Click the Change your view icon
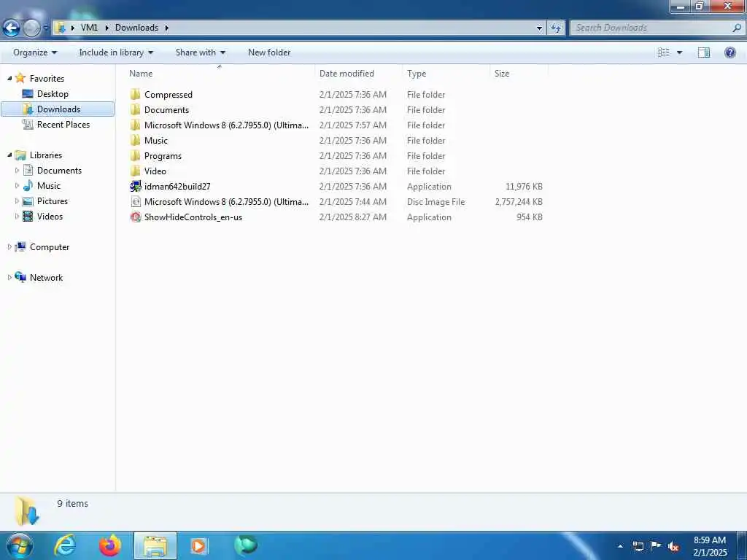This screenshot has width=747, height=560. pos(664,52)
